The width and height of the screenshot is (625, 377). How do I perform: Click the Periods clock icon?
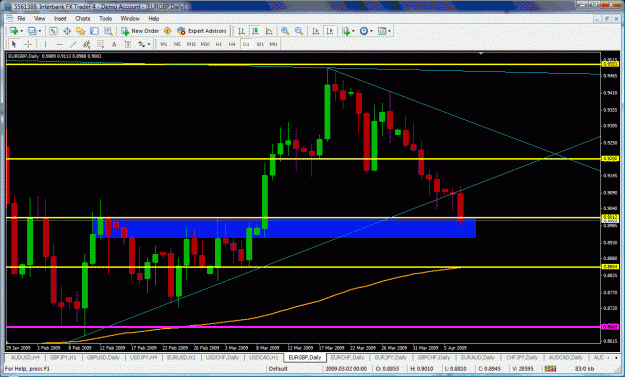pos(364,31)
